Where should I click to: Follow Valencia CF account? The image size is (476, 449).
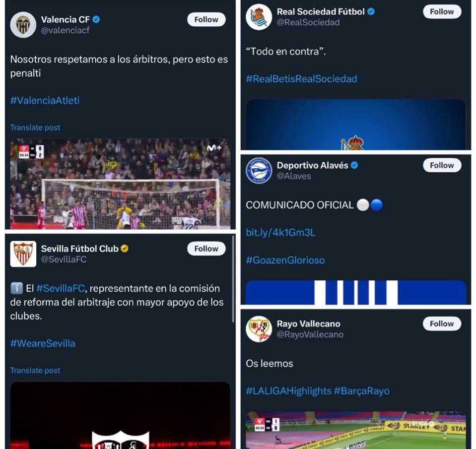pos(206,19)
